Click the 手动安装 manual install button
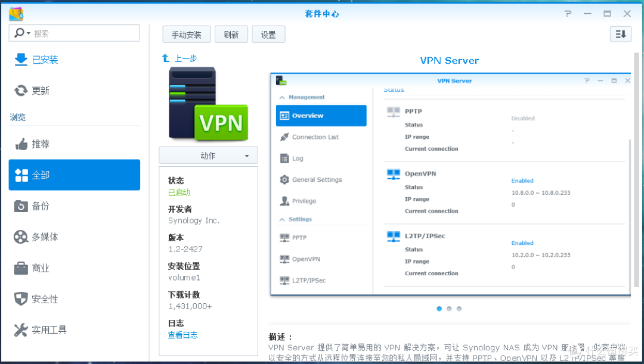This screenshot has height=364, width=644. tap(187, 35)
